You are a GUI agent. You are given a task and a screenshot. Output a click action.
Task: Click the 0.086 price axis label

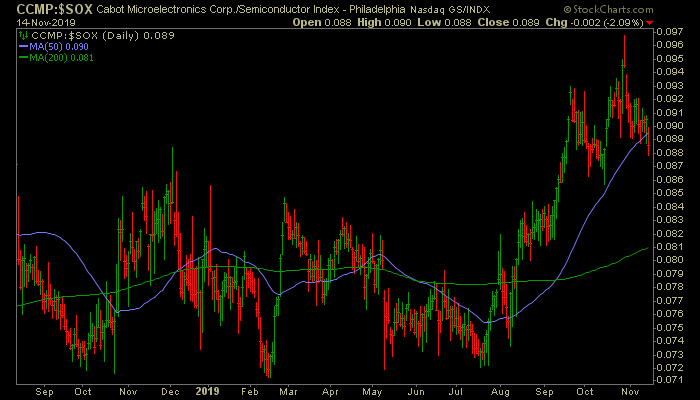pyautogui.click(x=670, y=179)
